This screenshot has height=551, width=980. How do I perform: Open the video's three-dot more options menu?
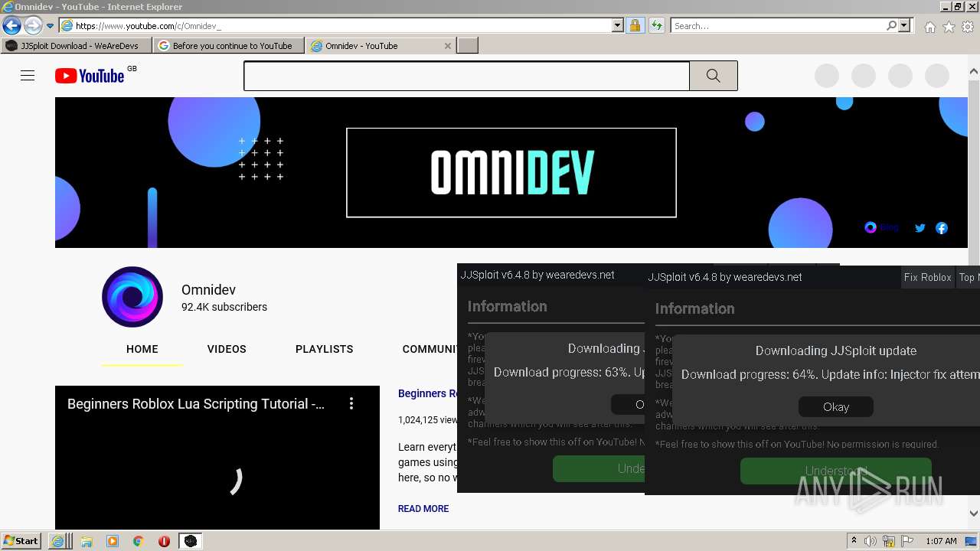click(351, 403)
